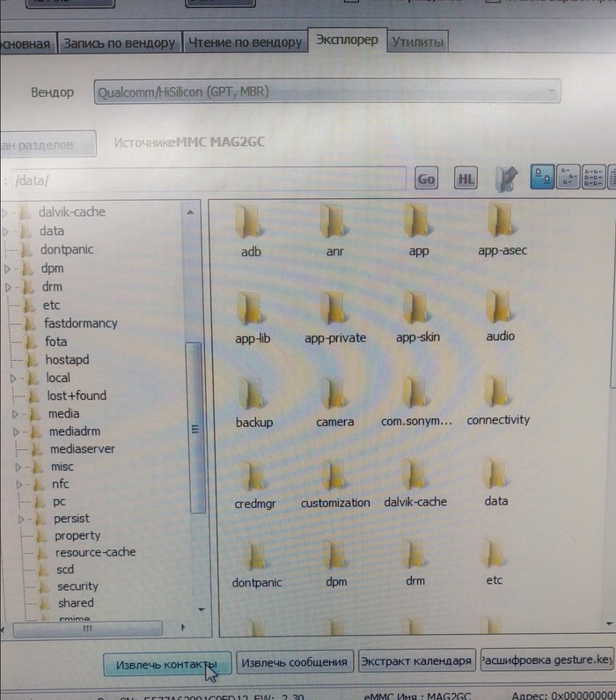Screen dimensions: 616x700
Task: Click the Извлечь контакты button
Action: [x=166, y=663]
